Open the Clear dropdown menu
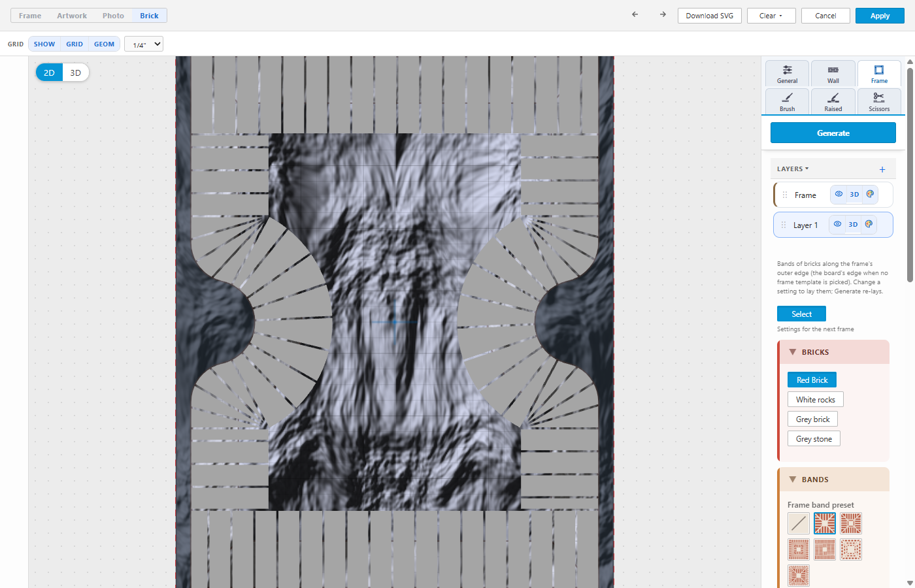The width and height of the screenshot is (915, 588). click(771, 16)
